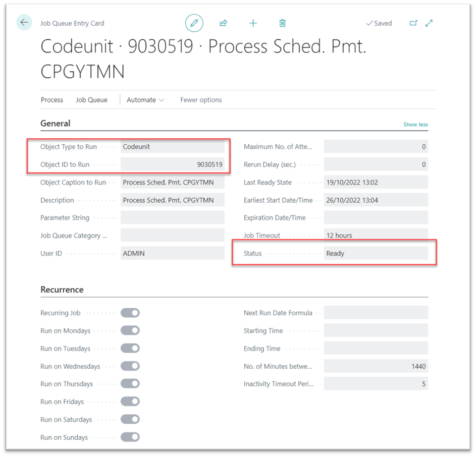Enable the Run on Sundays toggle
Image resolution: width=476 pixels, height=457 pixels.
[x=130, y=437]
